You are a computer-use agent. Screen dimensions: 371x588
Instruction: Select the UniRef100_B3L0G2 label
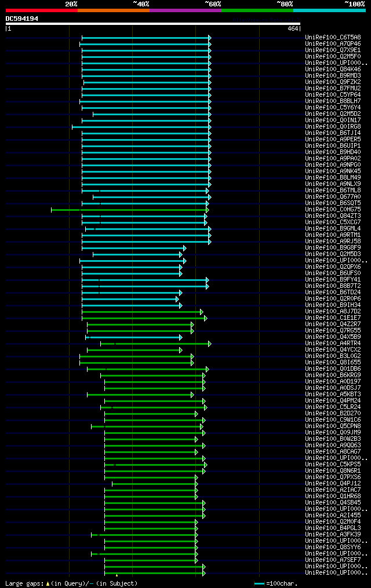click(x=333, y=356)
